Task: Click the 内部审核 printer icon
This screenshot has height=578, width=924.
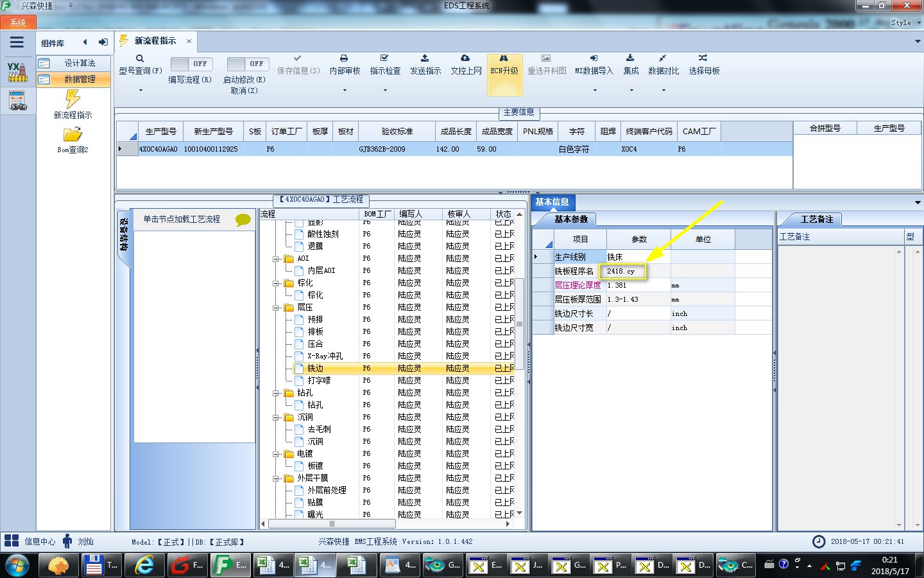Action: click(344, 58)
